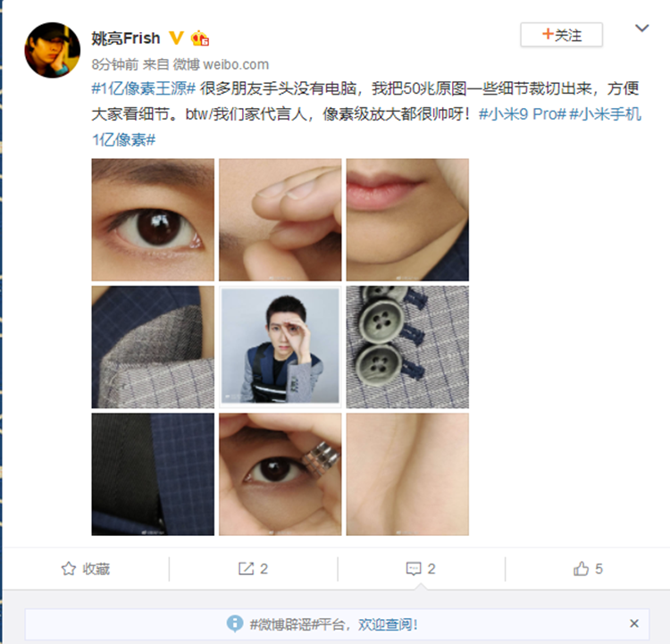Open the 姚亮Frish profile avatar
The width and height of the screenshot is (670, 644).
coord(52,50)
